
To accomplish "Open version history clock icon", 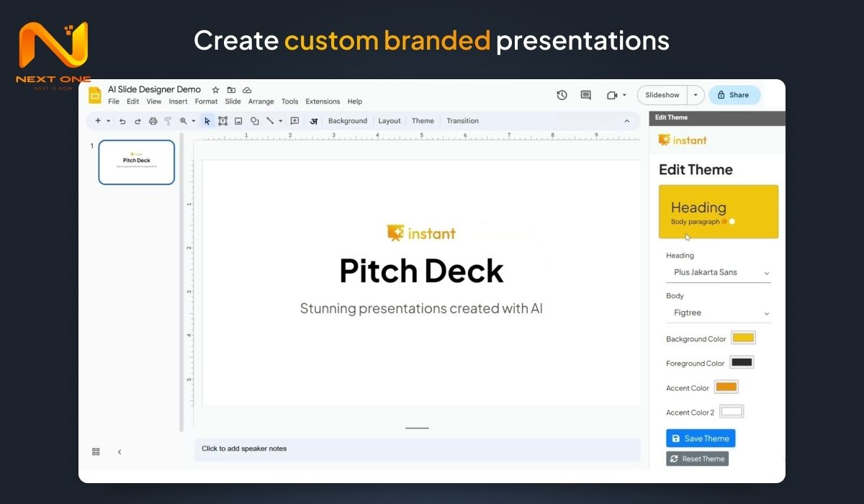I will (562, 95).
